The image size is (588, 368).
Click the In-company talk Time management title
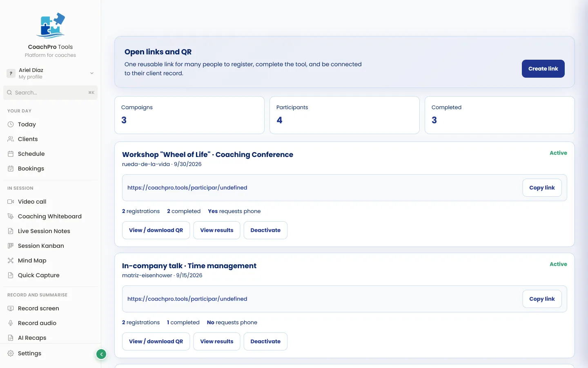pos(189,266)
